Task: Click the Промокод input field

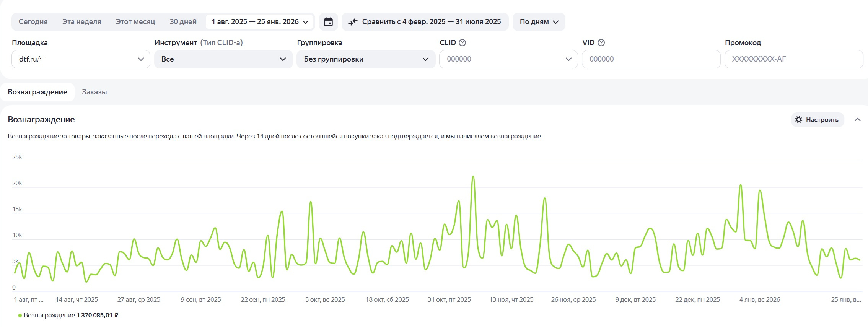Action: coord(793,59)
